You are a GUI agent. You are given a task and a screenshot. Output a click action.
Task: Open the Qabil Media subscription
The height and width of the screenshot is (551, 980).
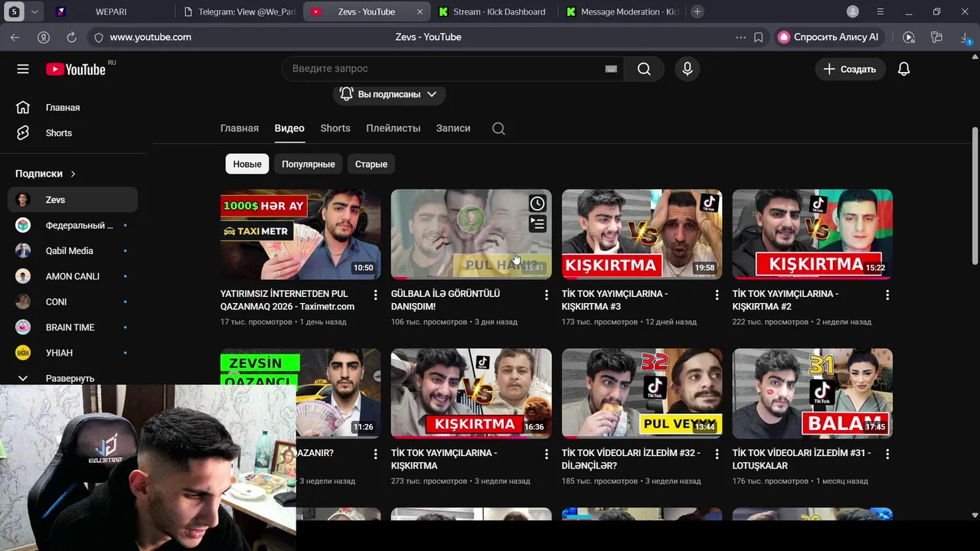click(73, 250)
